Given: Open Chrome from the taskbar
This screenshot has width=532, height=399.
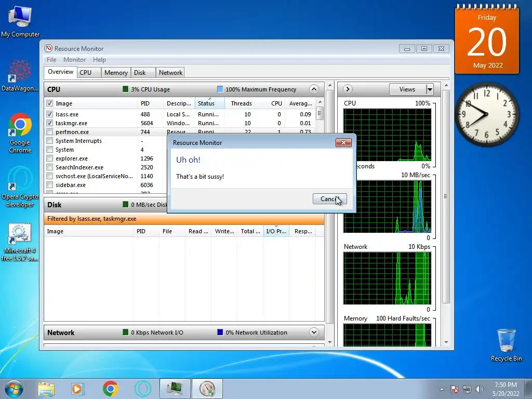Looking at the screenshot, I should (x=110, y=389).
